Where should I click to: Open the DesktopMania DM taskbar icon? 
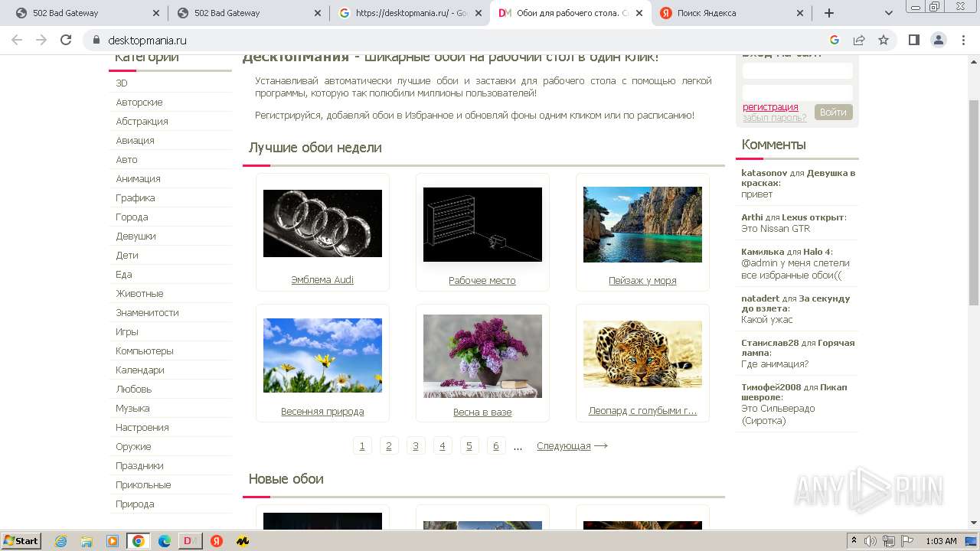click(x=190, y=541)
